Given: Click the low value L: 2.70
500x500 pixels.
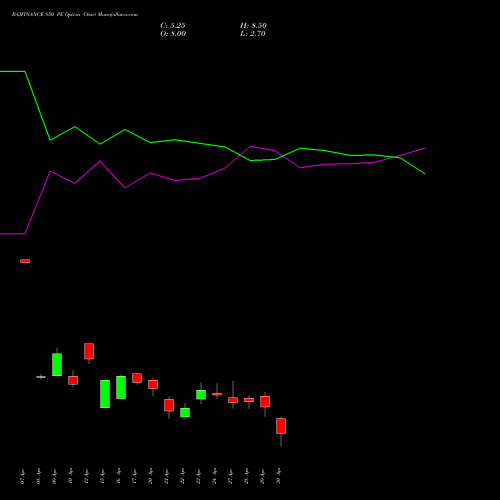Looking at the screenshot, I should (253, 34).
